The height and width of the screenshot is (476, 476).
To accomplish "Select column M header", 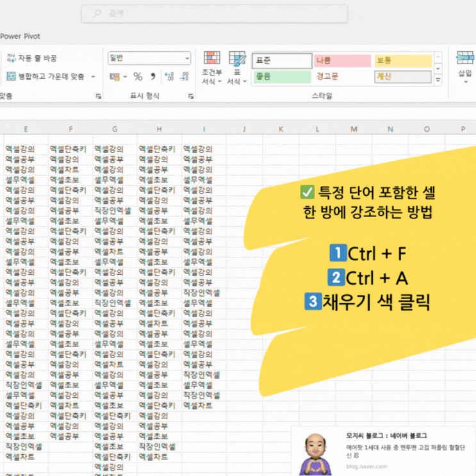I will click(354, 129).
